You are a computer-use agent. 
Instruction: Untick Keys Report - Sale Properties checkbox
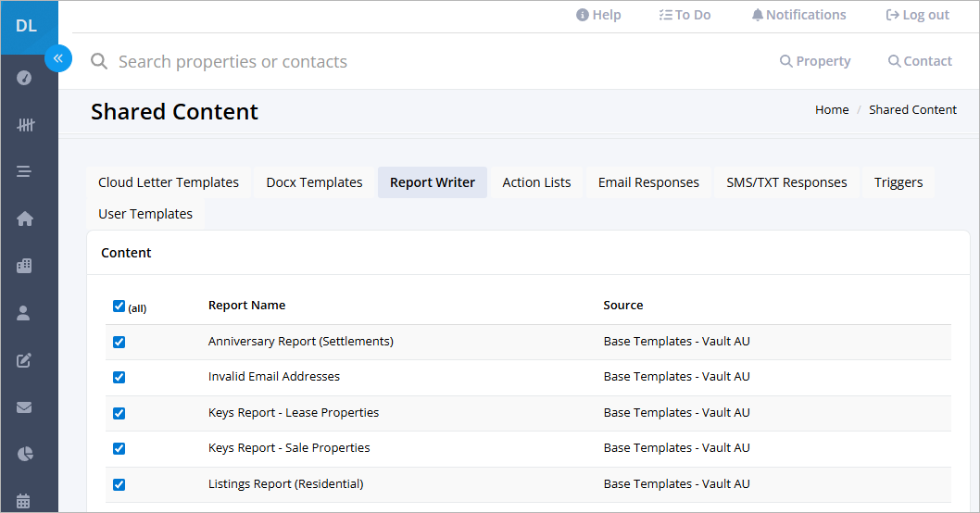point(119,448)
